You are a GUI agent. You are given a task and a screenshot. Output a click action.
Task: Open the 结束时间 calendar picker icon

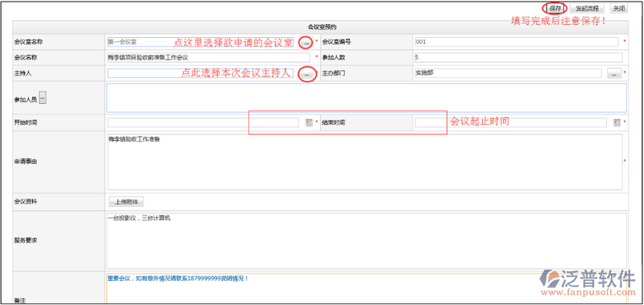617,122
